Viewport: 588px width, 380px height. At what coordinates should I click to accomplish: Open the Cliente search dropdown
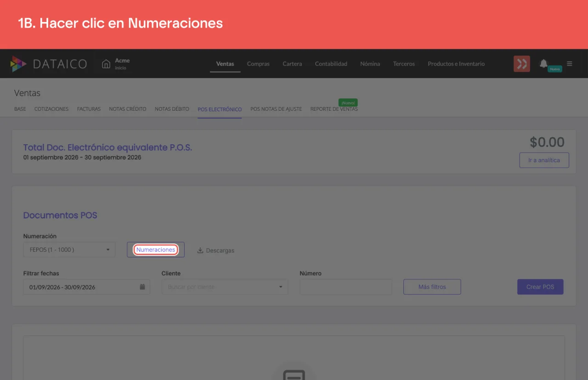click(x=225, y=287)
